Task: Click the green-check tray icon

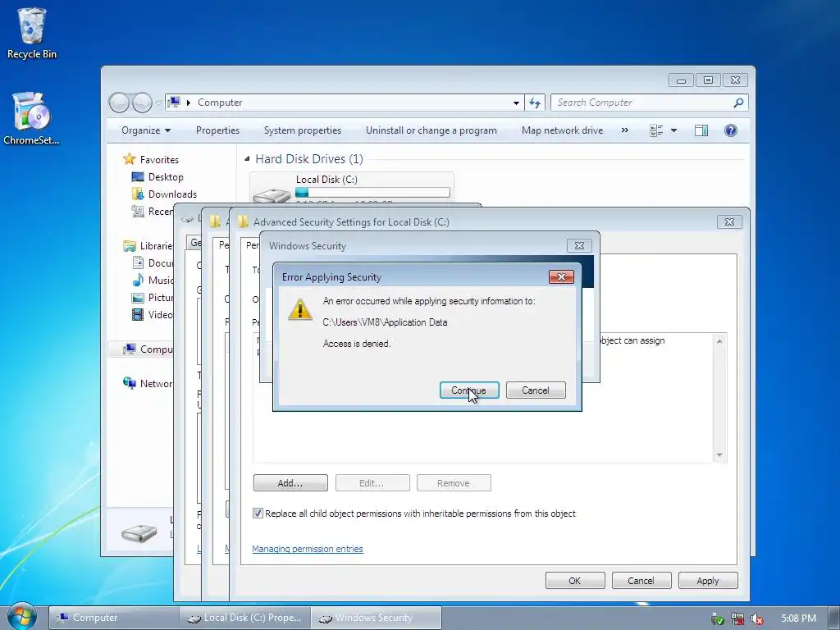Action: tap(717, 619)
